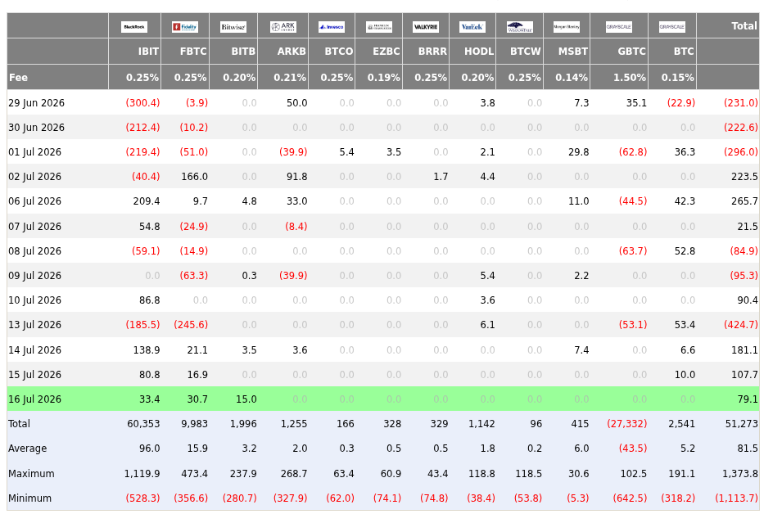Click the 118.5 BTCW maximum value

tap(528, 473)
